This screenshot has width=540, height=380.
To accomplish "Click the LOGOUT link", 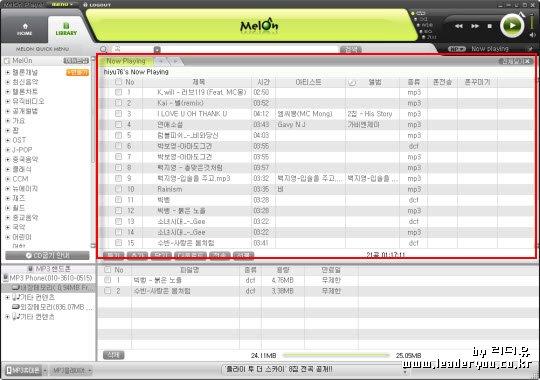I will [x=97, y=5].
